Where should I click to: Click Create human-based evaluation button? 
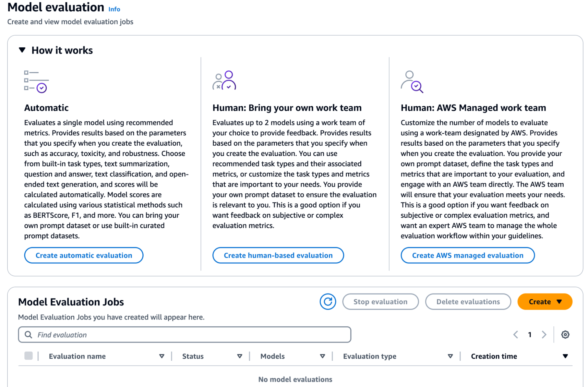pos(278,255)
